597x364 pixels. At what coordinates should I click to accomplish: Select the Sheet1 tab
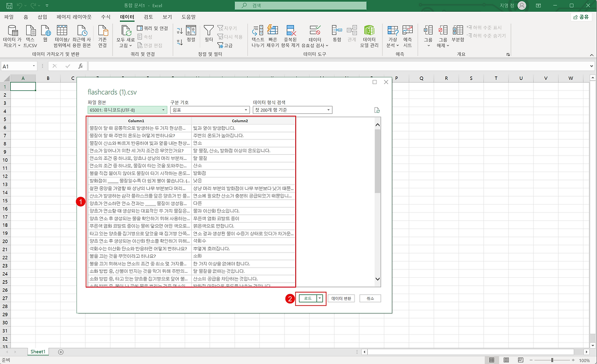point(38,352)
